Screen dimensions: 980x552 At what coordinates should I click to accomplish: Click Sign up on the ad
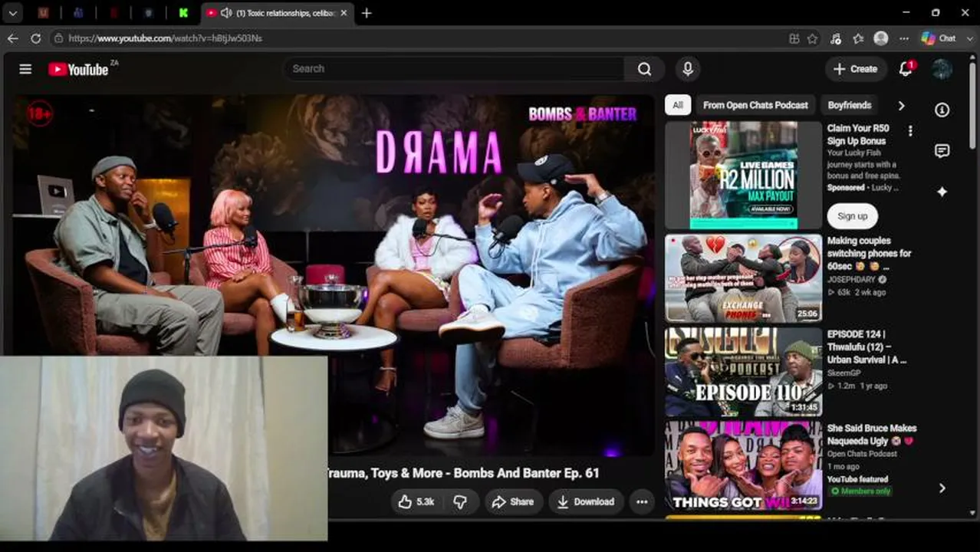pos(852,215)
